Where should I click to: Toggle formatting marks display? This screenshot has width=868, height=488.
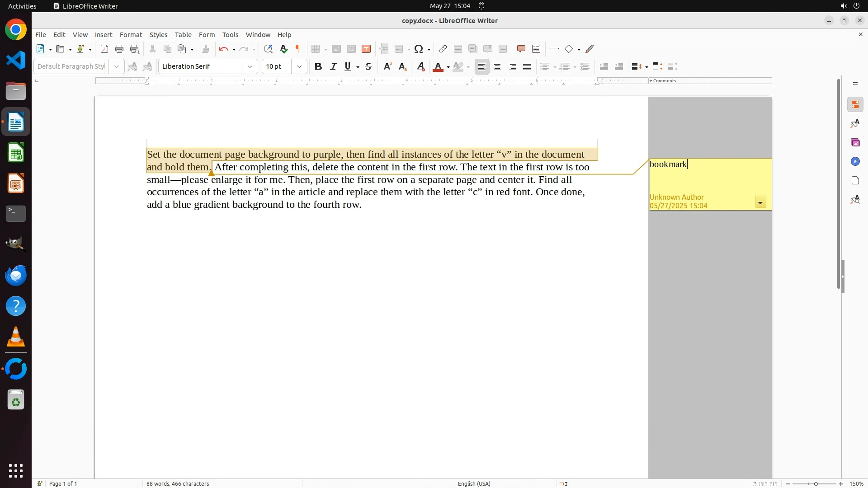click(298, 49)
